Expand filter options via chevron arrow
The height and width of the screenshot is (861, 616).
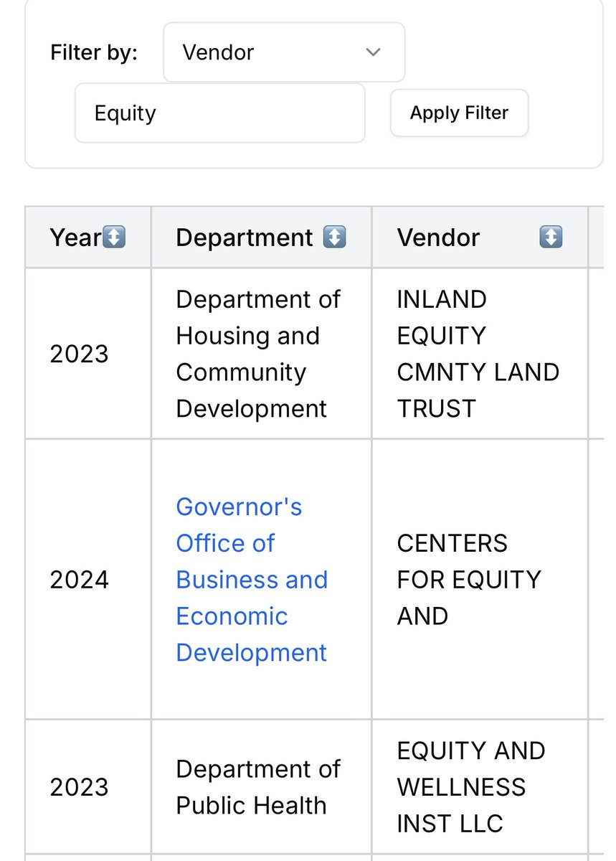[x=373, y=52]
